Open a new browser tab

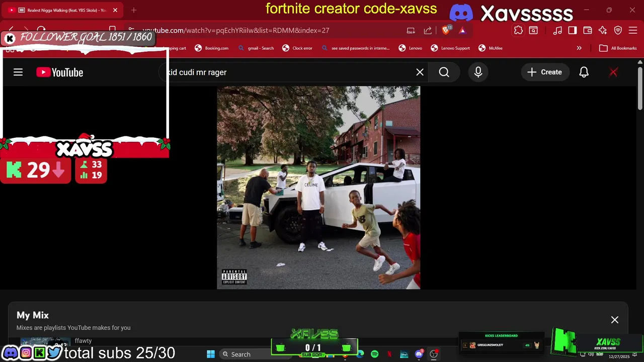[x=134, y=10]
